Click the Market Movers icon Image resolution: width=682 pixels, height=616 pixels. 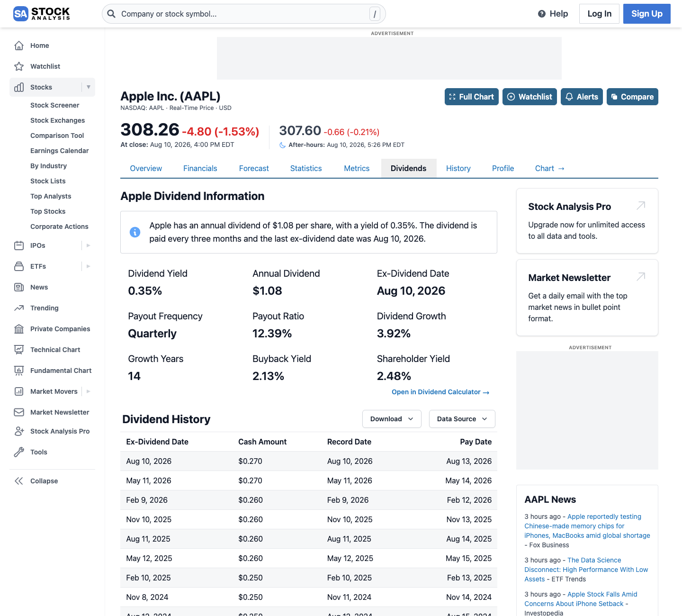point(19,391)
